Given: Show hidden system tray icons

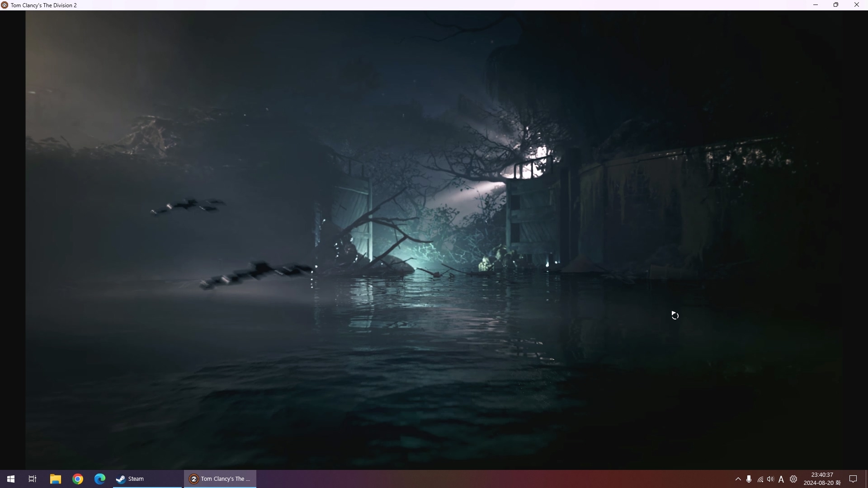Looking at the screenshot, I should point(738,479).
